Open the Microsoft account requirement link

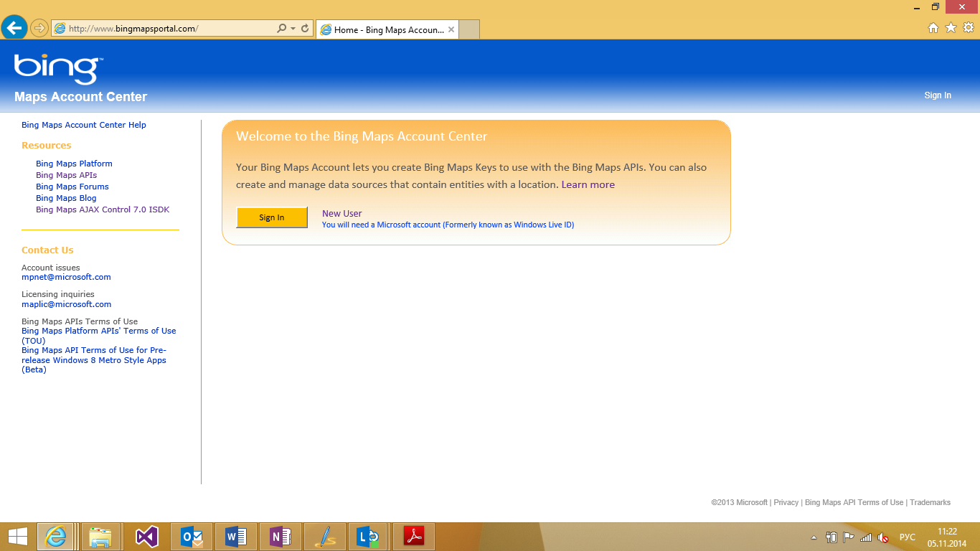pyautogui.click(x=448, y=225)
